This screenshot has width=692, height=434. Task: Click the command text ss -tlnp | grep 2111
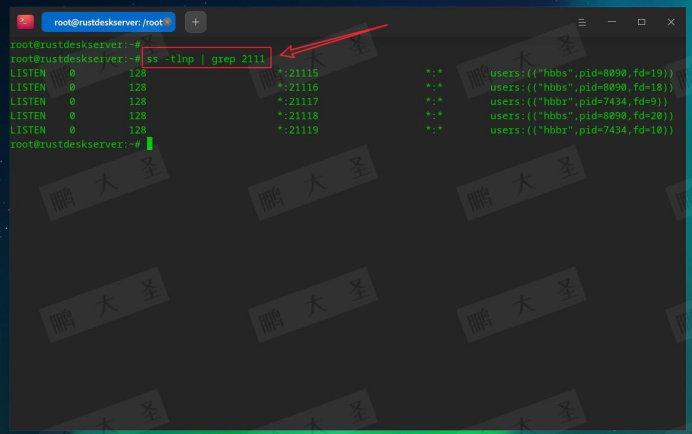click(206, 59)
